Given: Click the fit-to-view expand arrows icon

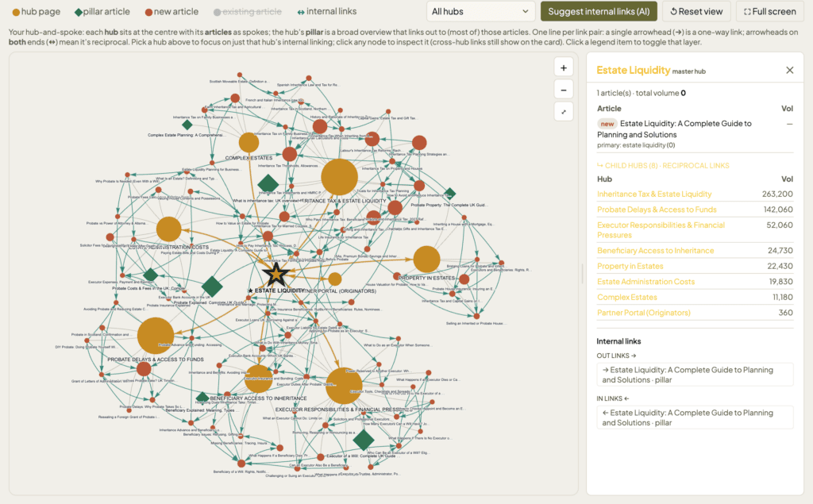Looking at the screenshot, I should [x=564, y=111].
